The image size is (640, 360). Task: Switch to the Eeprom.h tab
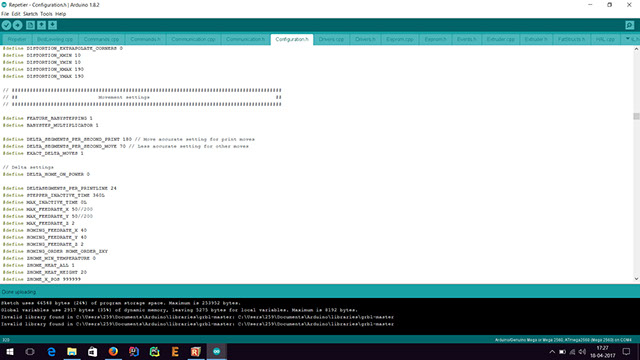436,40
